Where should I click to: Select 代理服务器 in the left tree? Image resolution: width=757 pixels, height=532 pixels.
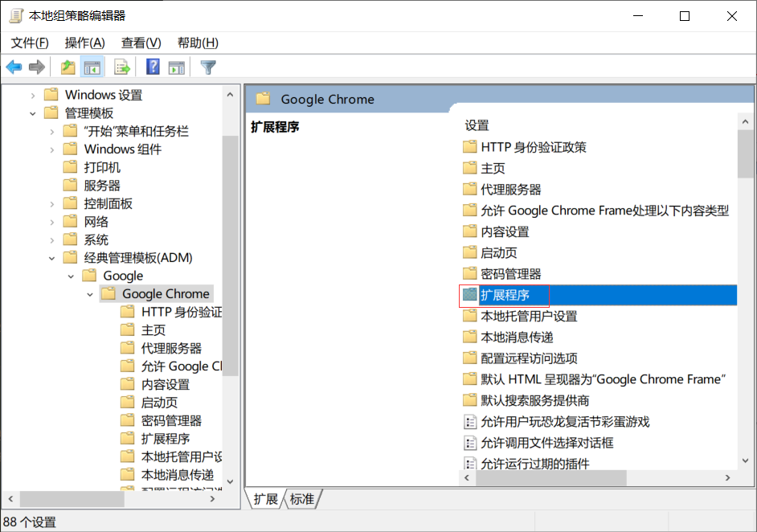click(x=171, y=348)
